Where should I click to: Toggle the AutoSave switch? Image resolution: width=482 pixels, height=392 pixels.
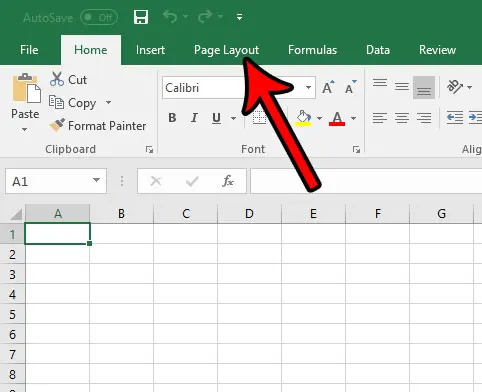[99, 17]
